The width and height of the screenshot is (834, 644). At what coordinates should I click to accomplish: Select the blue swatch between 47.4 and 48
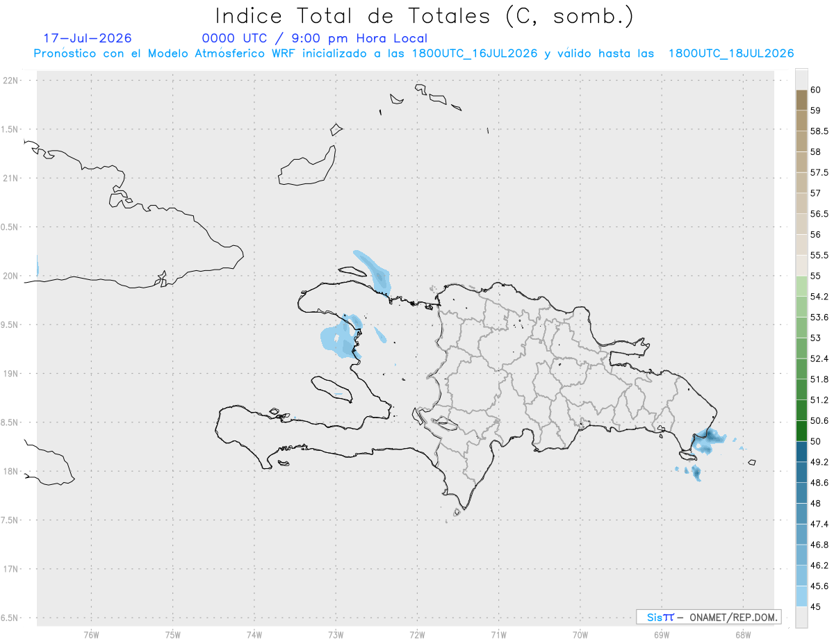(801, 513)
